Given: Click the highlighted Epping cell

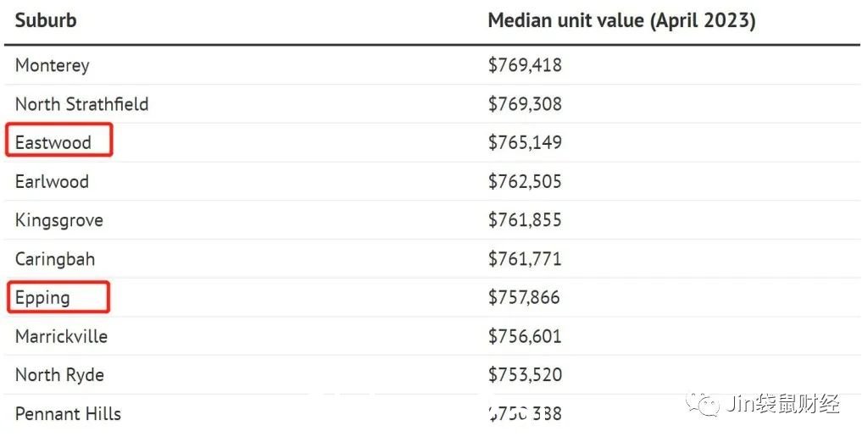Looking at the screenshot, I should (58, 297).
